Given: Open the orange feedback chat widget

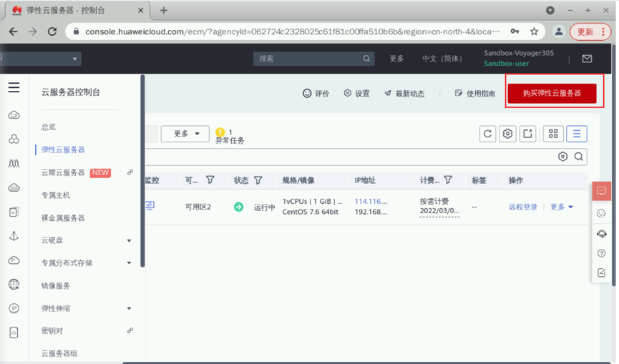Looking at the screenshot, I should [x=601, y=191].
